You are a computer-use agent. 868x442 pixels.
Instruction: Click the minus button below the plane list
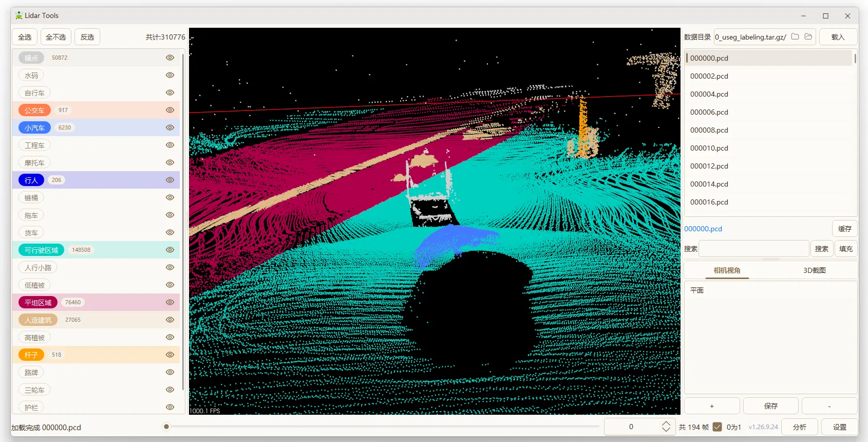[x=829, y=406]
